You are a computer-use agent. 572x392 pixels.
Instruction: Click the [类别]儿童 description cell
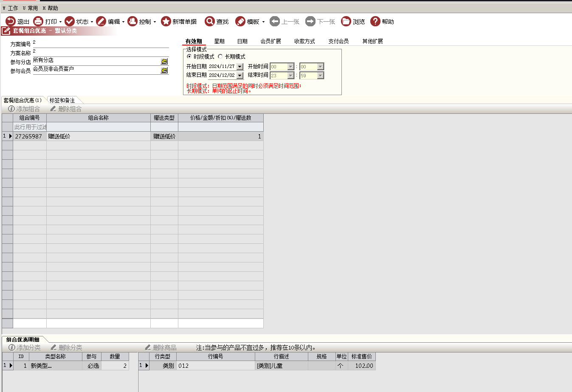(x=282, y=366)
